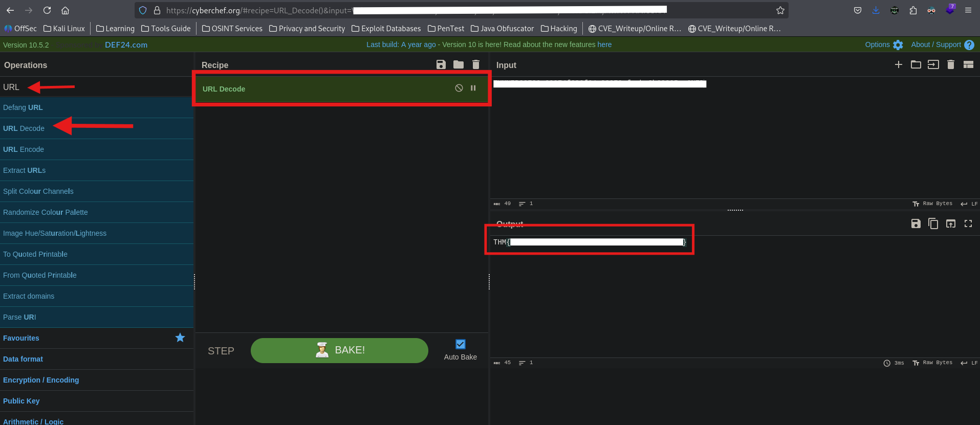Open output LF line ending dropdown
This screenshot has height=425, width=980.
[969, 363]
